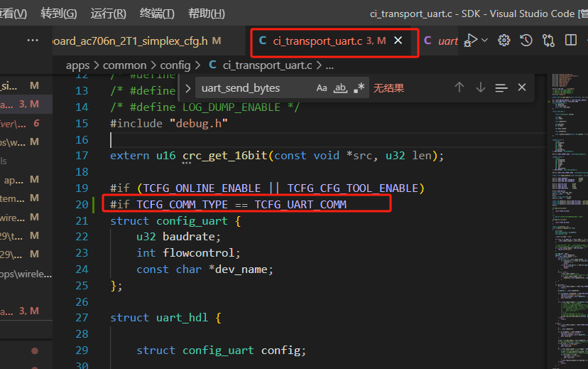Click 'common' in the breadcrumb
The height and width of the screenshot is (369, 588).
124,65
